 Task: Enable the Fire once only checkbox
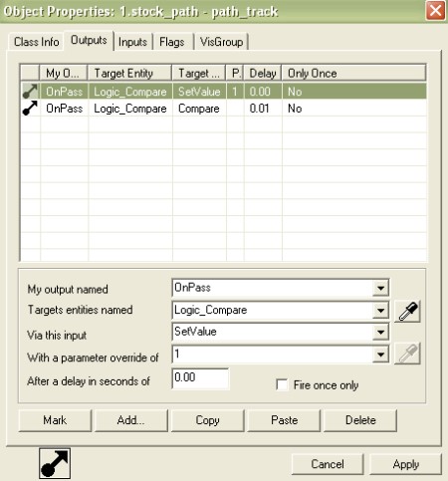point(282,385)
